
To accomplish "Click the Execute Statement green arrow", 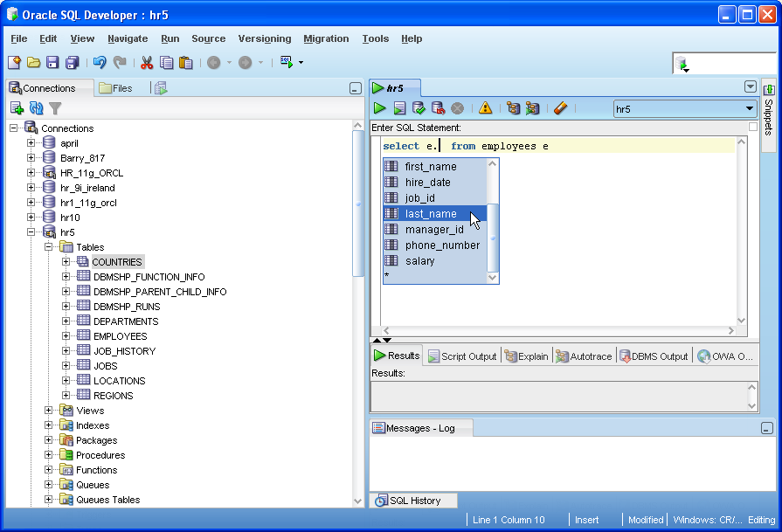I will (379, 107).
